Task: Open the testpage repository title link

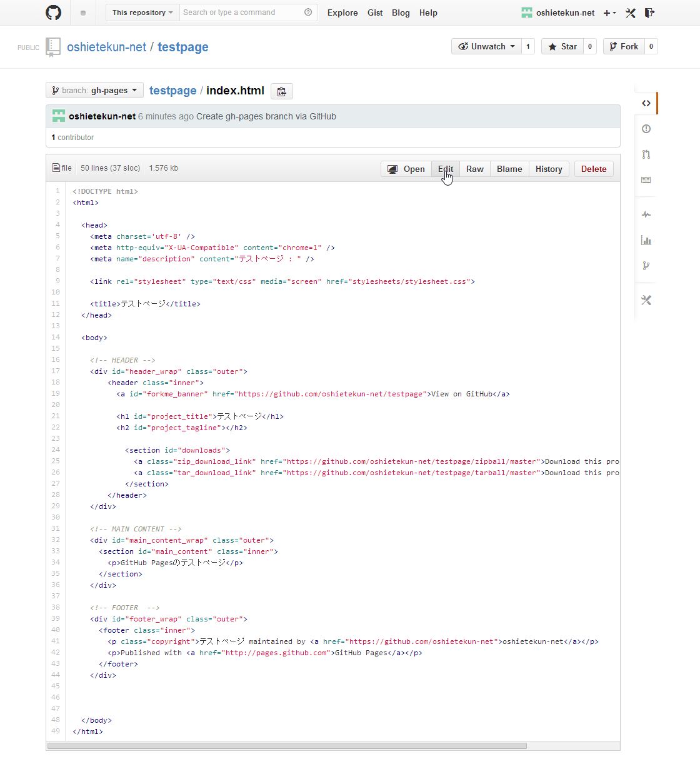Action: coord(183,47)
